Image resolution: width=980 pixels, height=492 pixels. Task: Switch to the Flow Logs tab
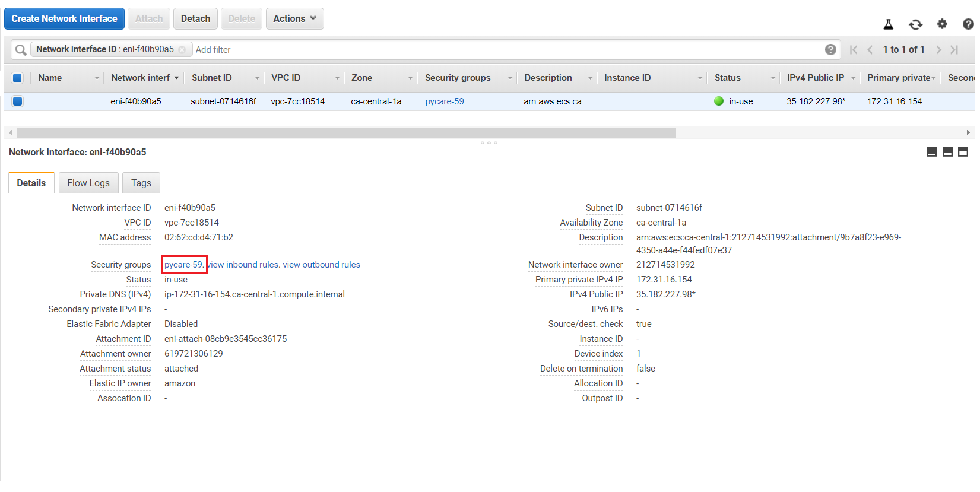coord(88,183)
